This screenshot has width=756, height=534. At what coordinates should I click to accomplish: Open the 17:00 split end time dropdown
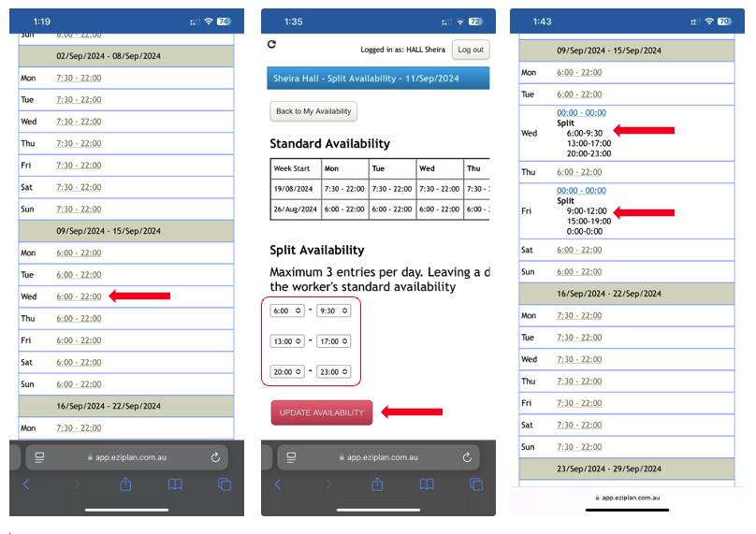(x=334, y=341)
